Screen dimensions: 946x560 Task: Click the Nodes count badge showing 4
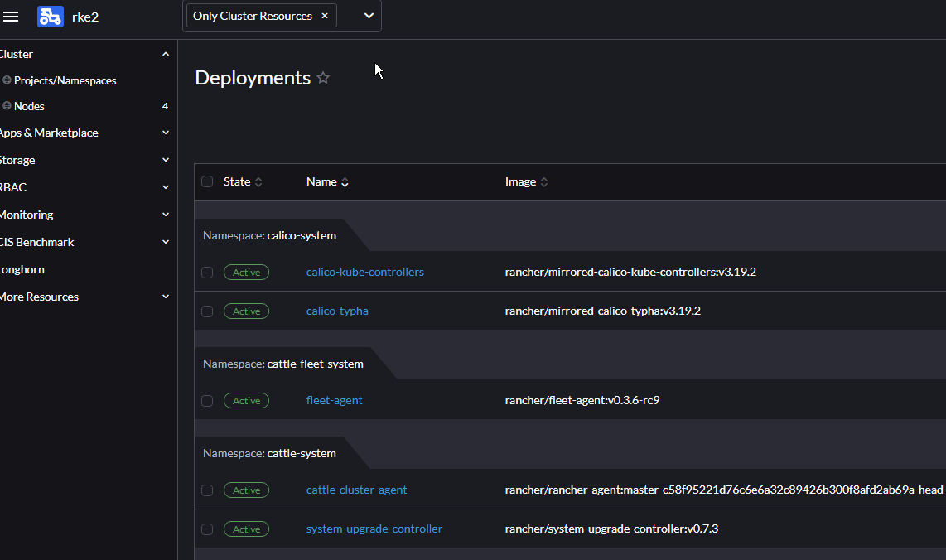pyautogui.click(x=165, y=105)
